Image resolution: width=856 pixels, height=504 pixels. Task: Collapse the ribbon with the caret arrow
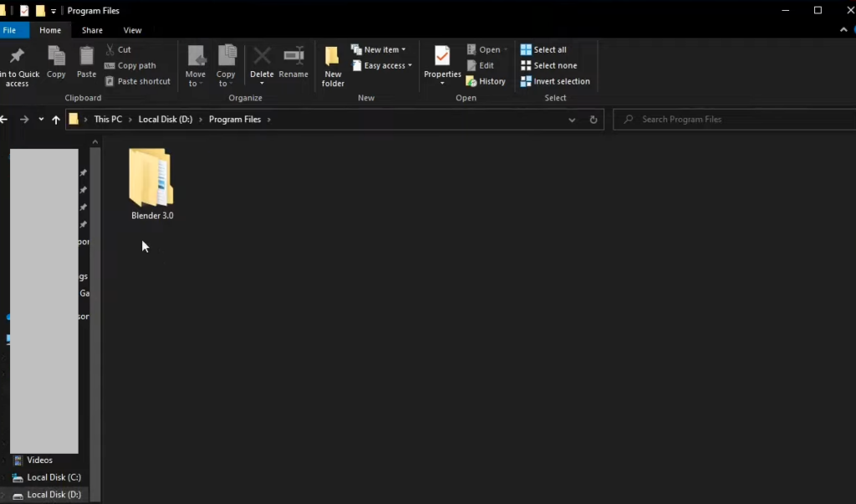coord(843,30)
